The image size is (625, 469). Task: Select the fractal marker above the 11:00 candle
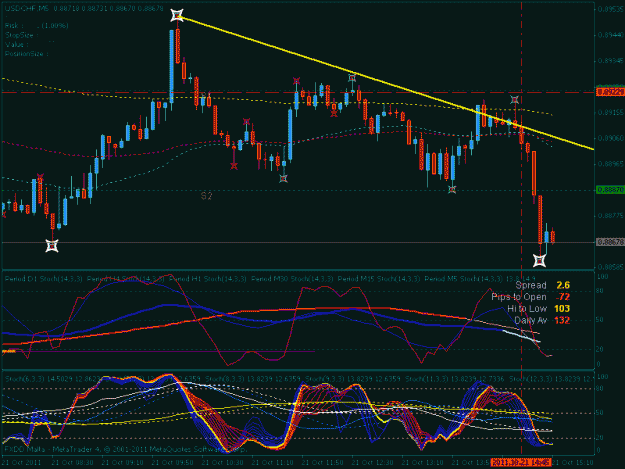pyautogui.click(x=246, y=121)
